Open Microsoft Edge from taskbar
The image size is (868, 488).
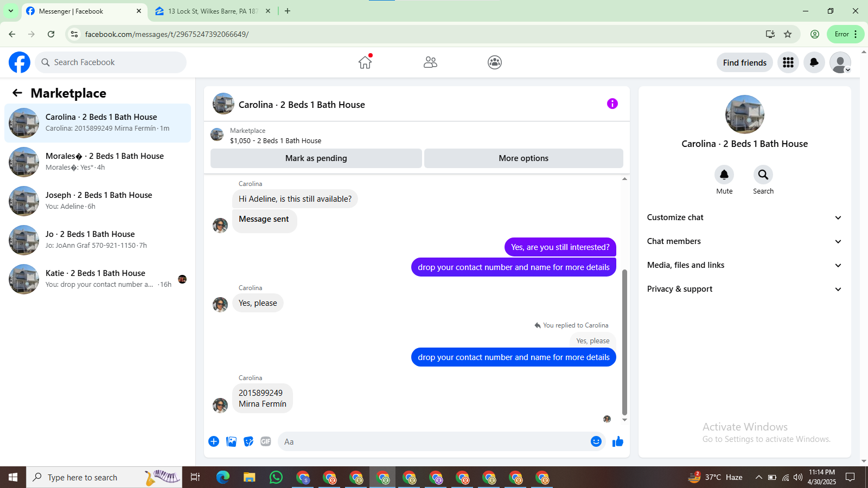point(222,477)
